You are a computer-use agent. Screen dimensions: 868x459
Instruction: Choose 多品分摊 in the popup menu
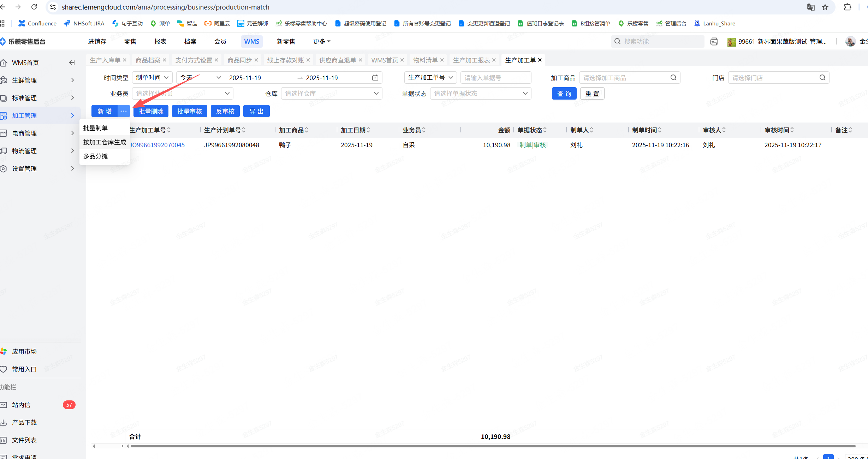[95, 156]
